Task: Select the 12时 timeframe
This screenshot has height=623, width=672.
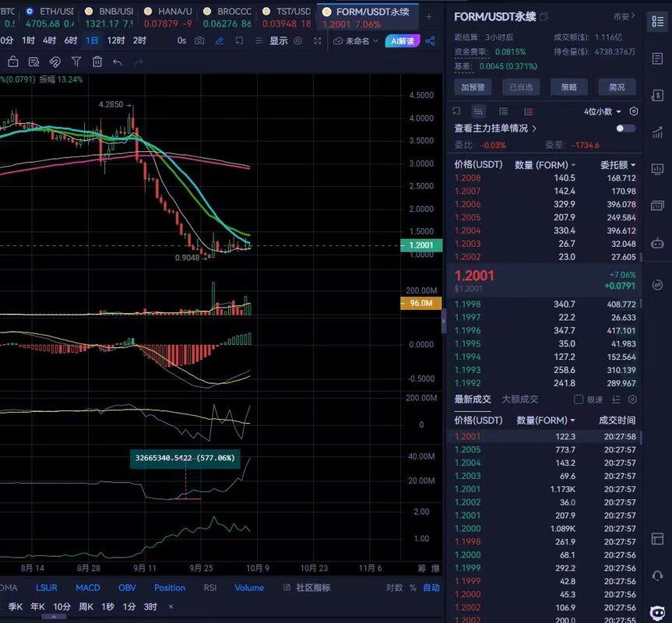Action: coord(116,40)
